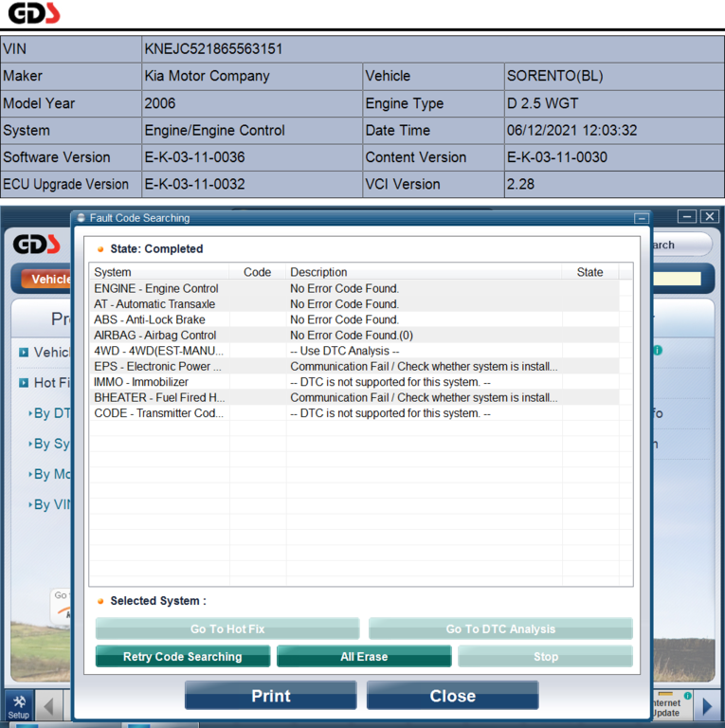Click By Model sidebar link
The width and height of the screenshot is (725, 728).
(x=49, y=474)
